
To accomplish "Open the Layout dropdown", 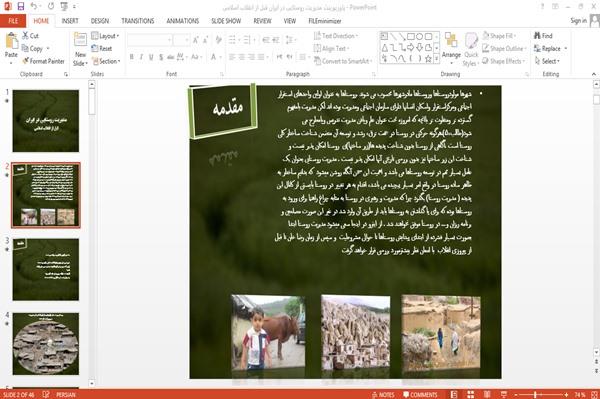I will 105,36.
